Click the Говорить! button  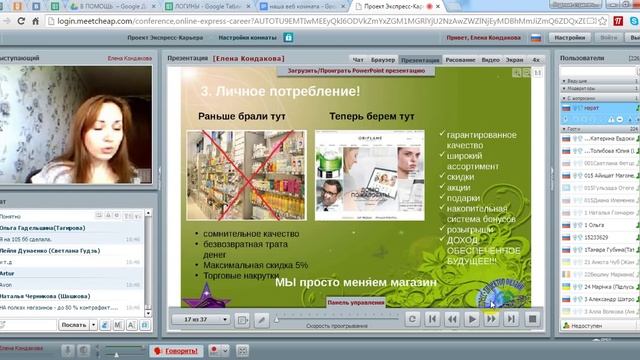pyautogui.click(x=176, y=351)
